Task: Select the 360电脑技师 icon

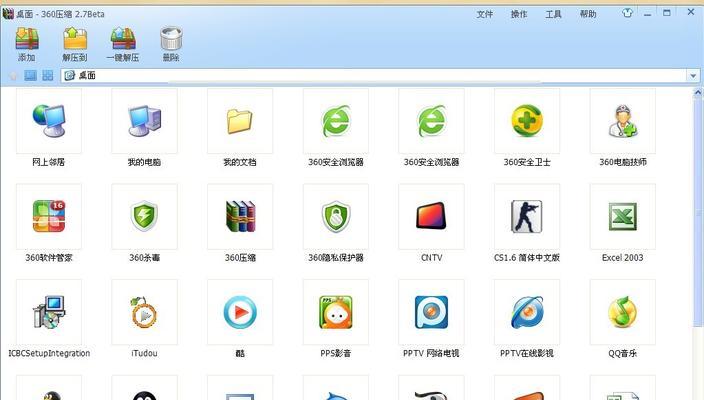Action: point(623,121)
